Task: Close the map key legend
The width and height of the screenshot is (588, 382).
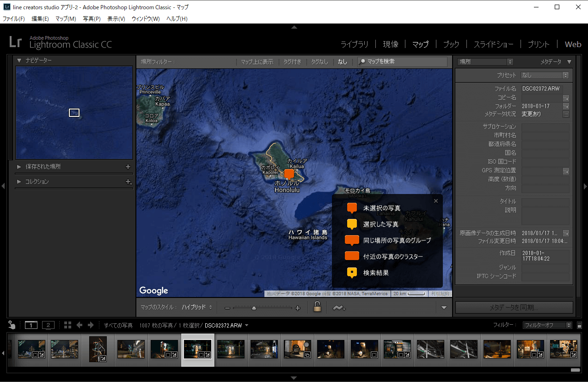Action: (436, 201)
